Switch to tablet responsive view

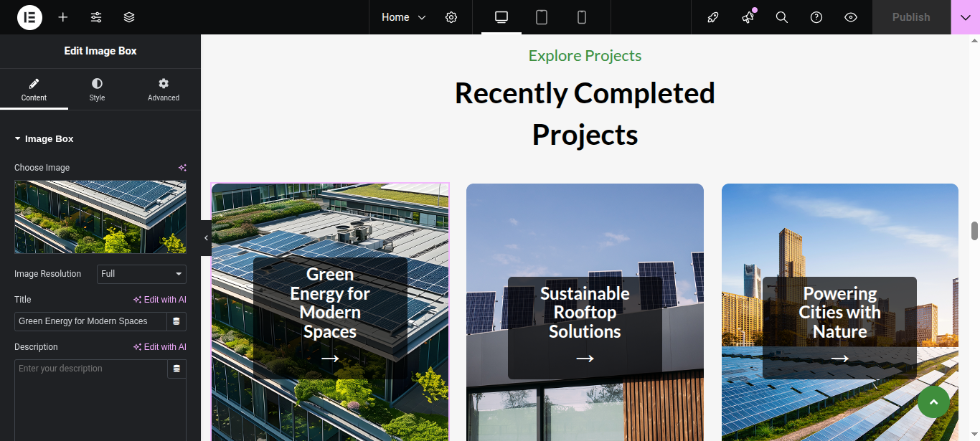point(542,17)
